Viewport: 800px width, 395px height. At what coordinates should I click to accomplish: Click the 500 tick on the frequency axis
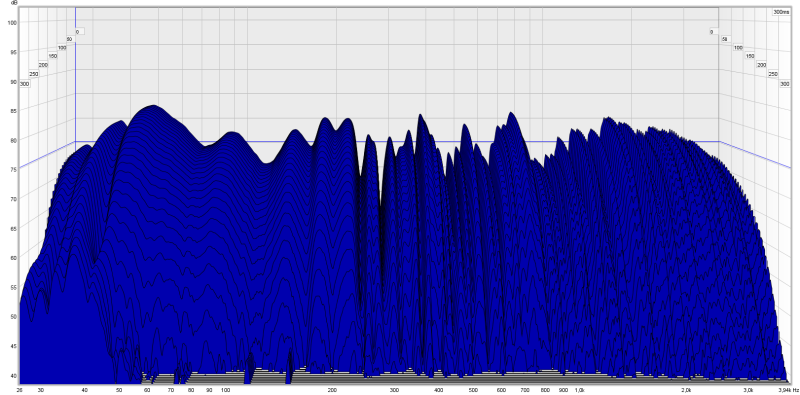coord(473,390)
